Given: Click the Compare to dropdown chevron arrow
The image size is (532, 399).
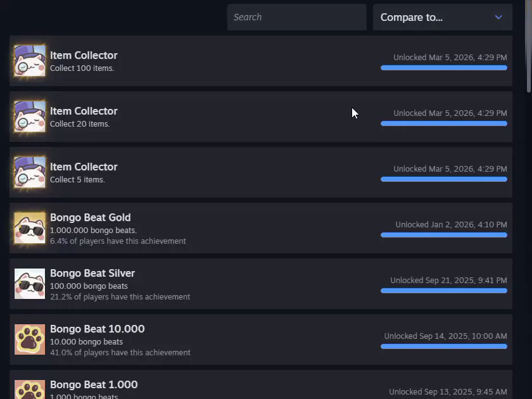Looking at the screenshot, I should [x=498, y=17].
